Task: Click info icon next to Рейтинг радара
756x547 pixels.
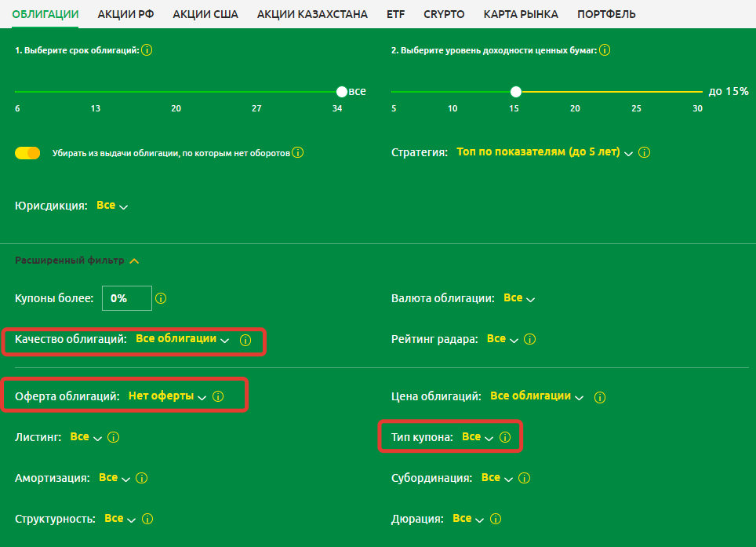Action: coord(529,340)
